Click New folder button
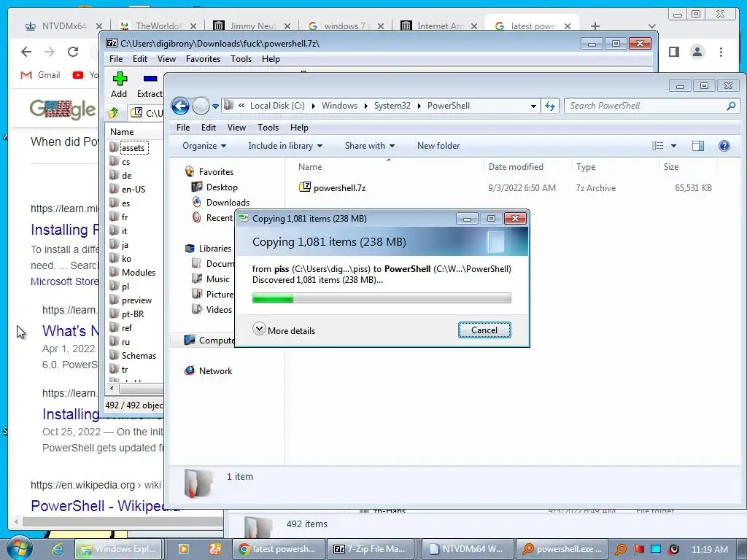This screenshot has height=560, width=747. (x=438, y=146)
